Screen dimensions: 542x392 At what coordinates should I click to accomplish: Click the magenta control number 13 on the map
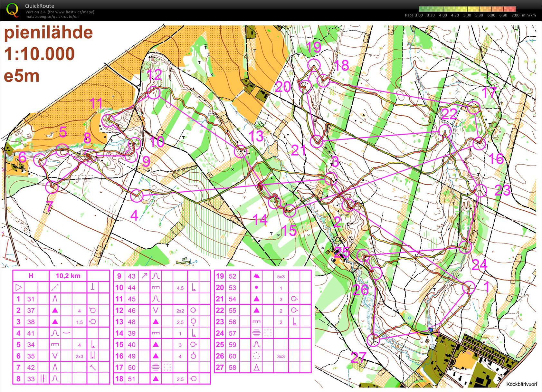tap(256, 136)
